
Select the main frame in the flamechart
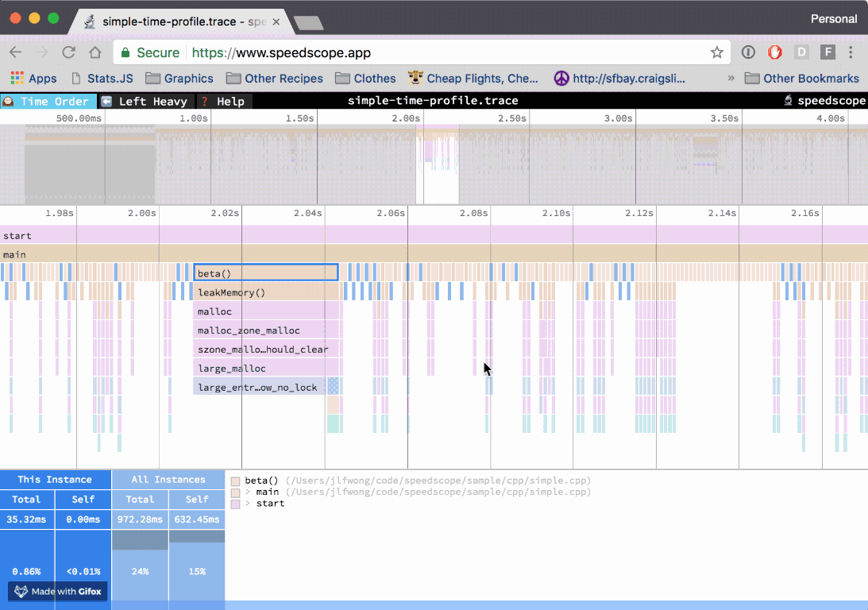pyautogui.click(x=434, y=254)
